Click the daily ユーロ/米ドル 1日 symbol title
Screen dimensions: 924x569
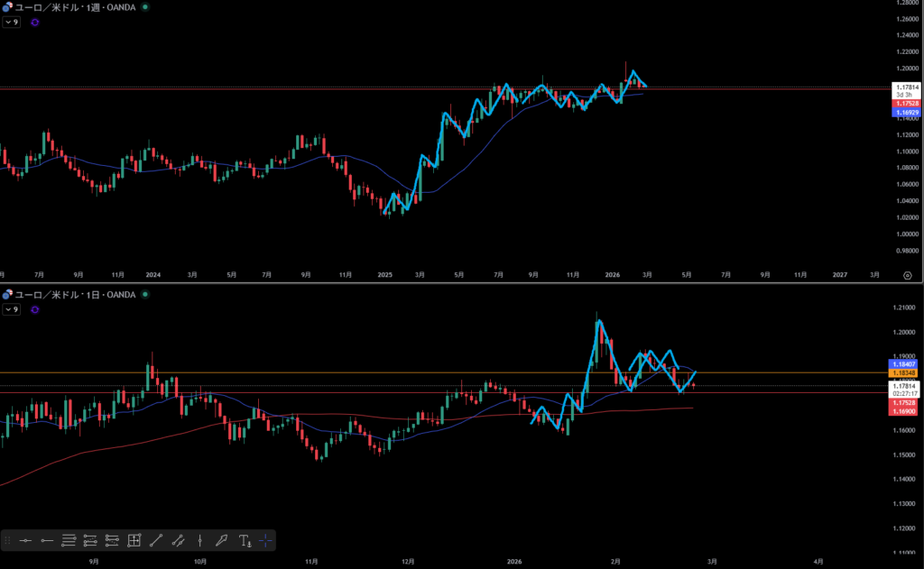pos(72,295)
